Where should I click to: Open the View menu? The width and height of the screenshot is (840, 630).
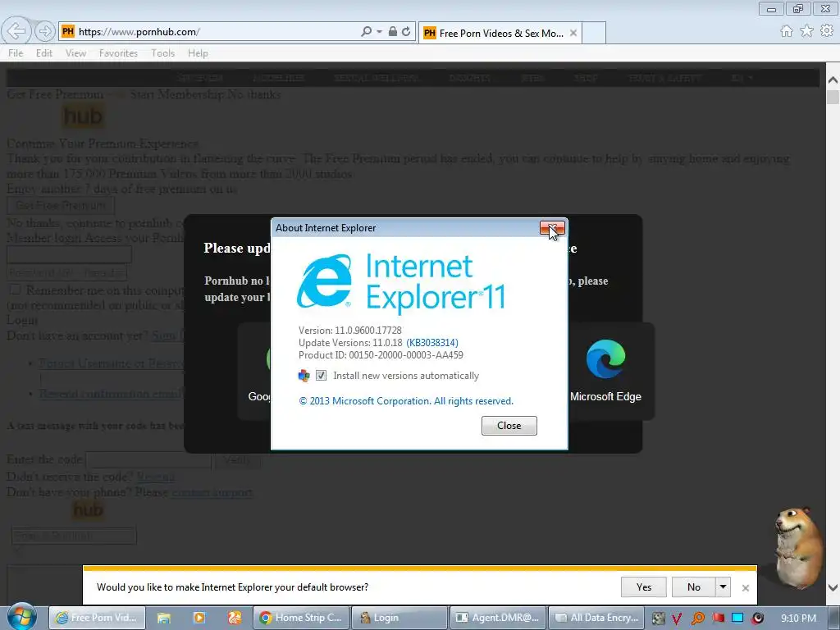pyautogui.click(x=75, y=53)
